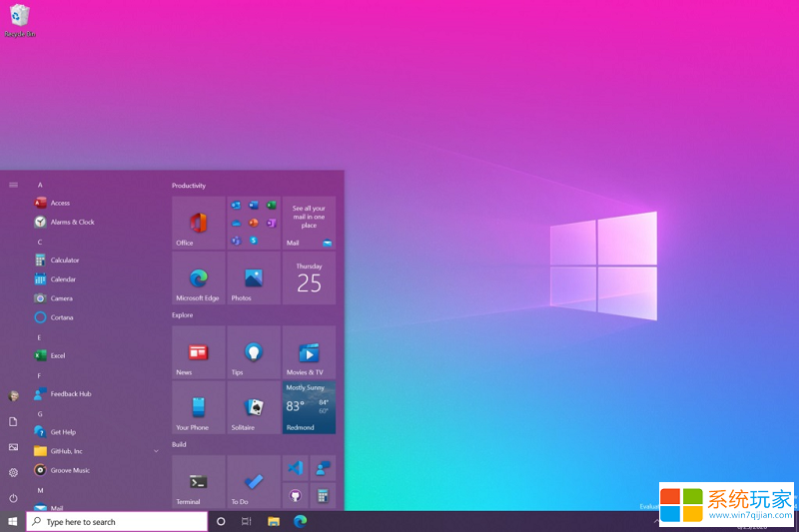Click the Explore group header

click(183, 315)
